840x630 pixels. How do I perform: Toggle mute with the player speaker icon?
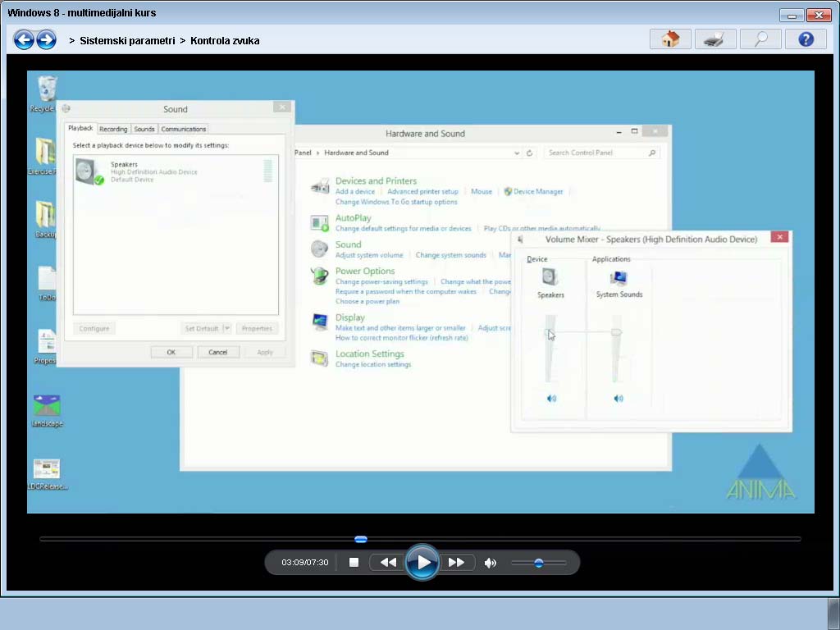tap(491, 562)
